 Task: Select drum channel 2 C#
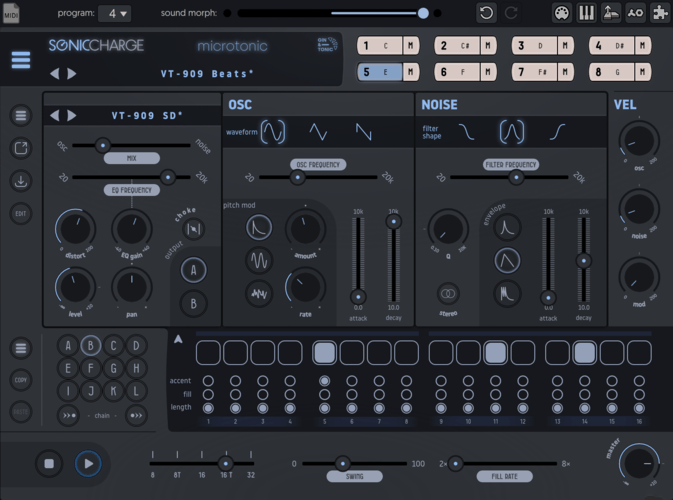[x=457, y=45]
